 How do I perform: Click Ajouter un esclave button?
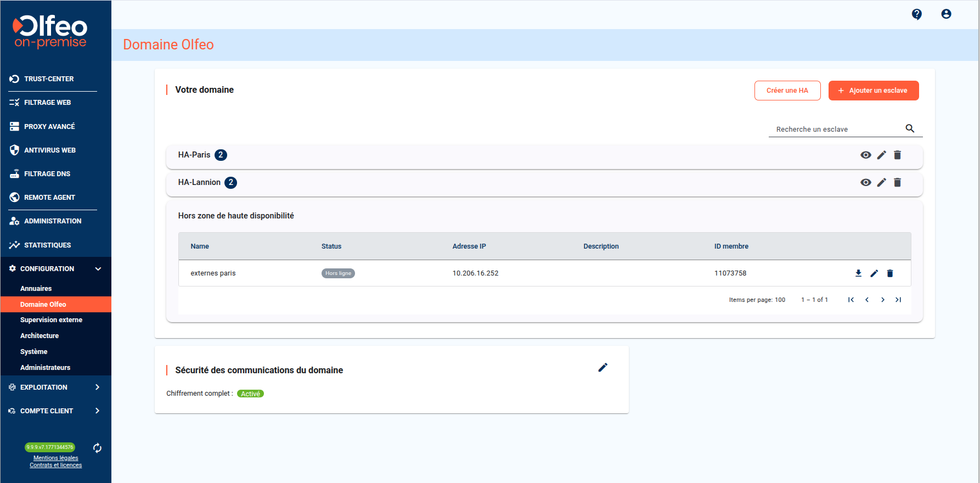click(x=873, y=91)
